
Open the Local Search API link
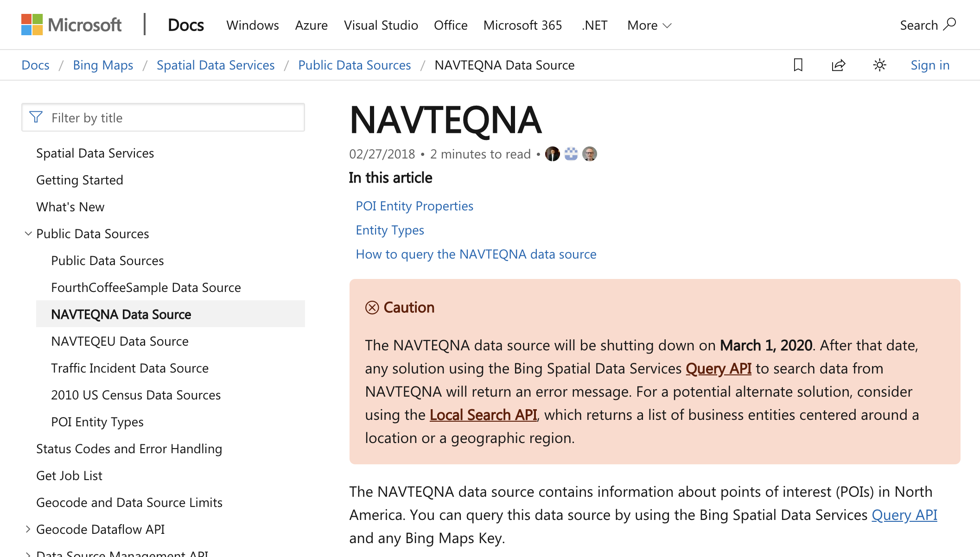(x=484, y=415)
